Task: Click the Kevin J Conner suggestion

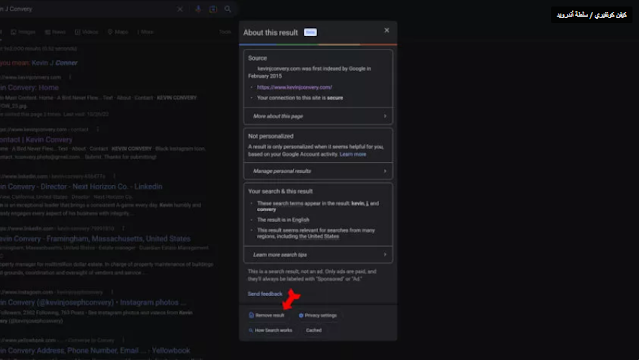Action: [x=54, y=63]
